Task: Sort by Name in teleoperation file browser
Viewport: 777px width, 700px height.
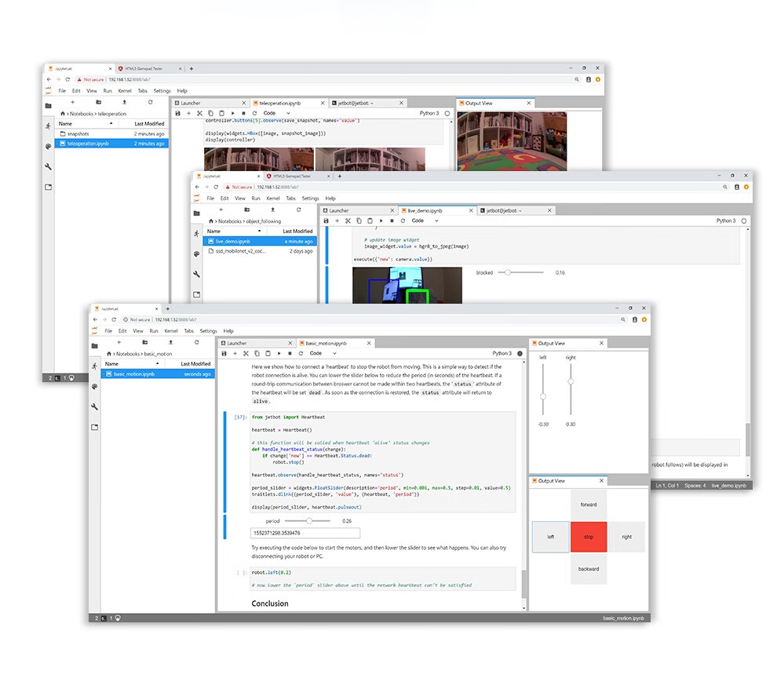Action: (86, 124)
